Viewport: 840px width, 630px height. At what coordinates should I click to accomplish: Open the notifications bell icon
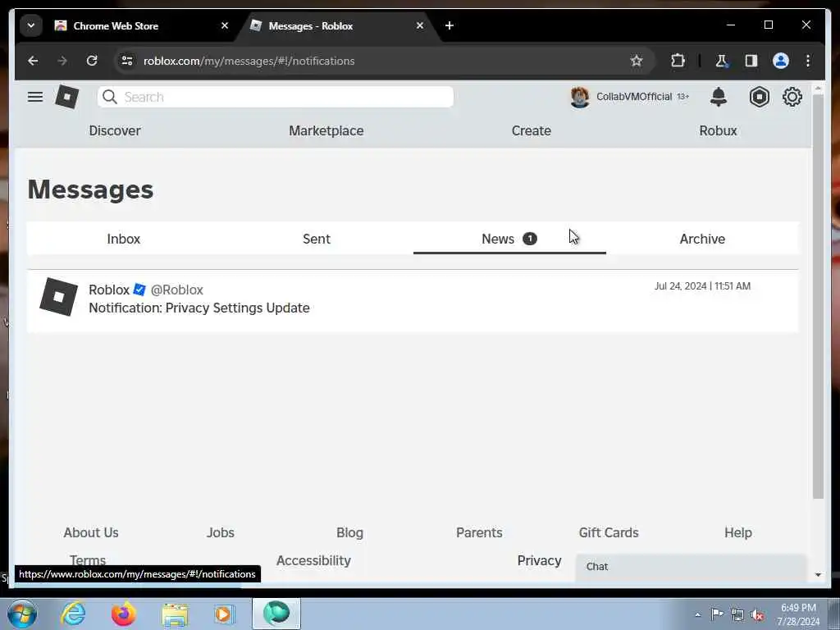(x=719, y=97)
